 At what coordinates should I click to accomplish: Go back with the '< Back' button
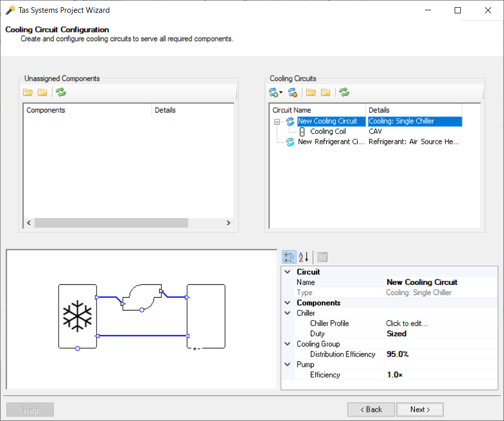(371, 410)
